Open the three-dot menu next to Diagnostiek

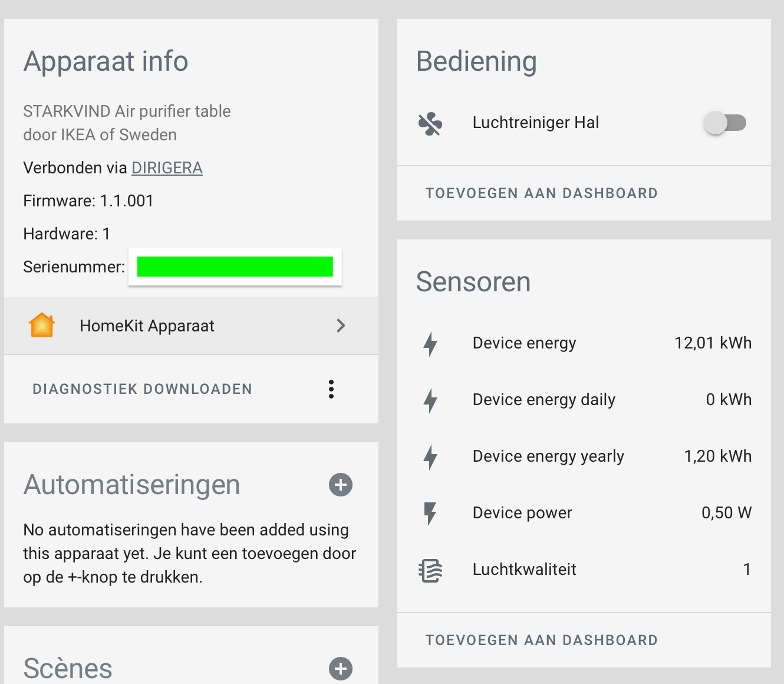click(331, 389)
